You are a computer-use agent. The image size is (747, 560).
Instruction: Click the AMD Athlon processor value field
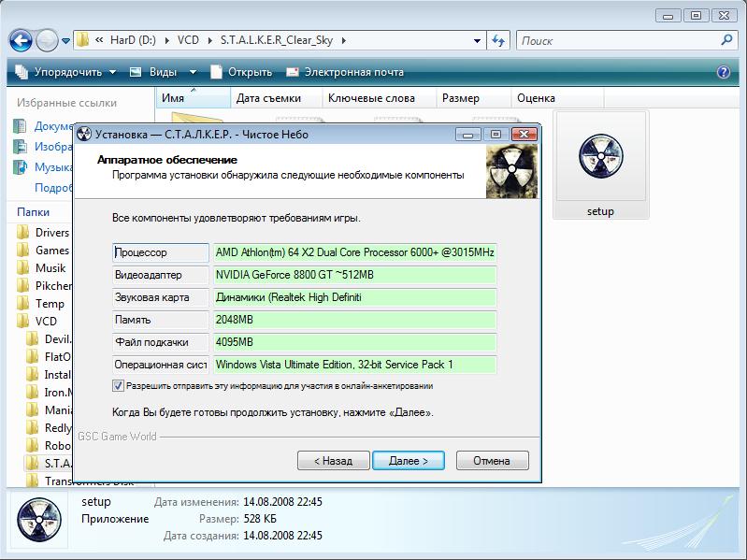pos(354,252)
